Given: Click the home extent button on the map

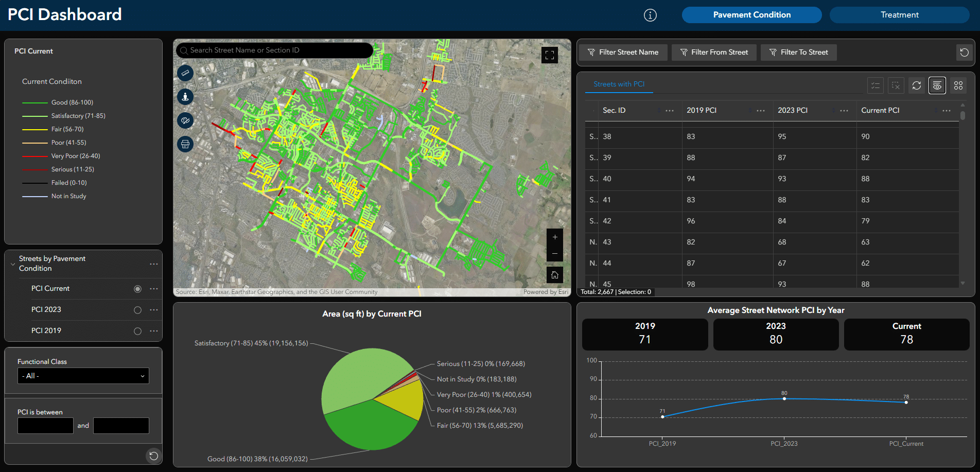Looking at the screenshot, I should [555, 274].
